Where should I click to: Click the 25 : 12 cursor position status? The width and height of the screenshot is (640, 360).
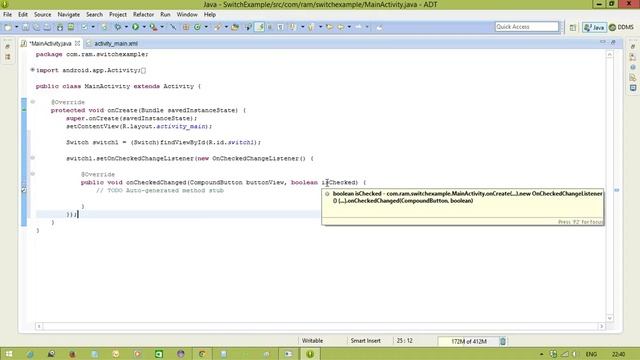[x=404, y=340]
